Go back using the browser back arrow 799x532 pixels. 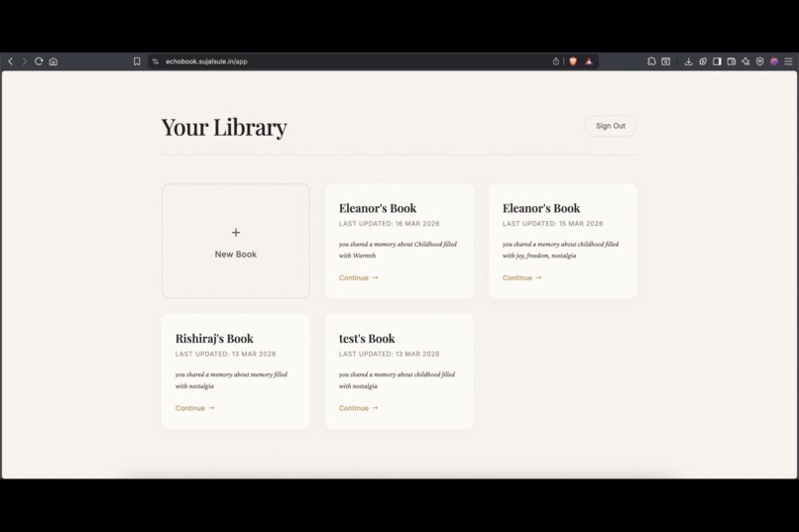[10, 61]
